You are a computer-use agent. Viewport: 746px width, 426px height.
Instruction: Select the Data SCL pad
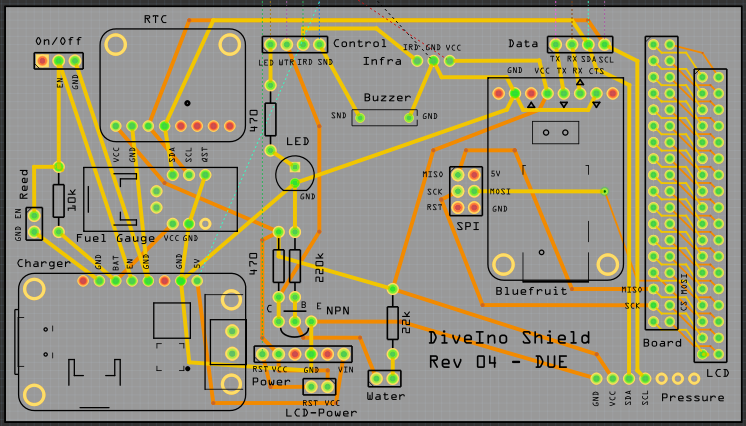click(605, 45)
